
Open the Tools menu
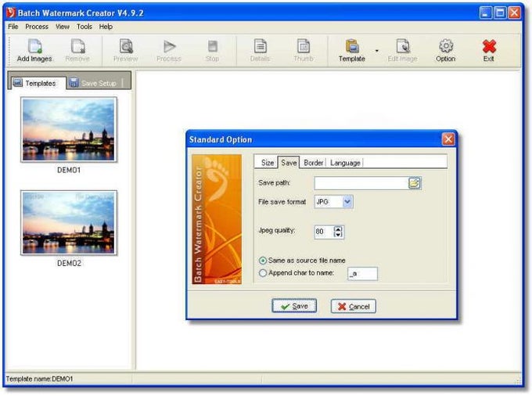coord(84,27)
